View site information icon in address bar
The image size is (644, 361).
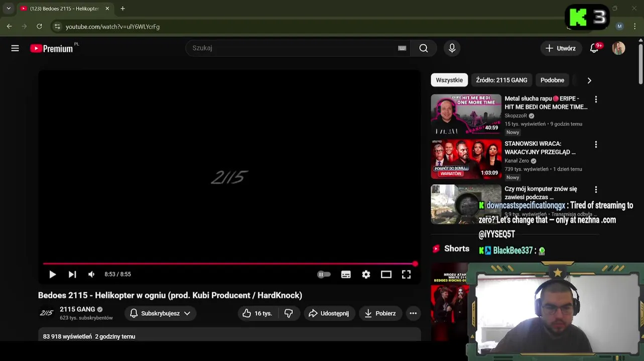coord(57,27)
